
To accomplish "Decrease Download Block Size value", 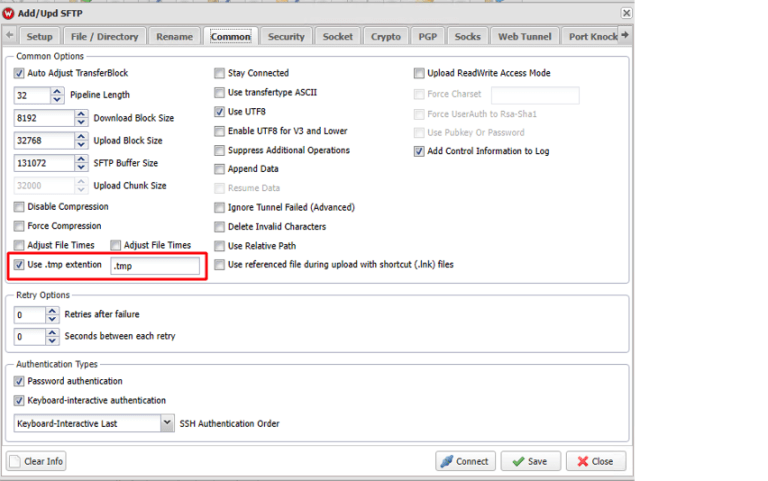I will (81, 121).
